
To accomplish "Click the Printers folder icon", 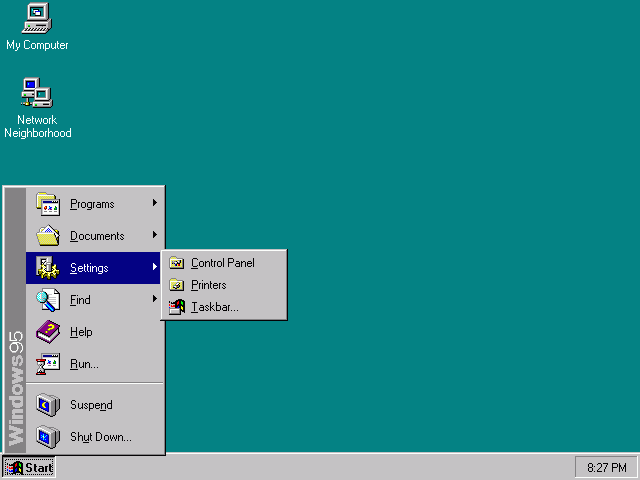I will coord(177,285).
